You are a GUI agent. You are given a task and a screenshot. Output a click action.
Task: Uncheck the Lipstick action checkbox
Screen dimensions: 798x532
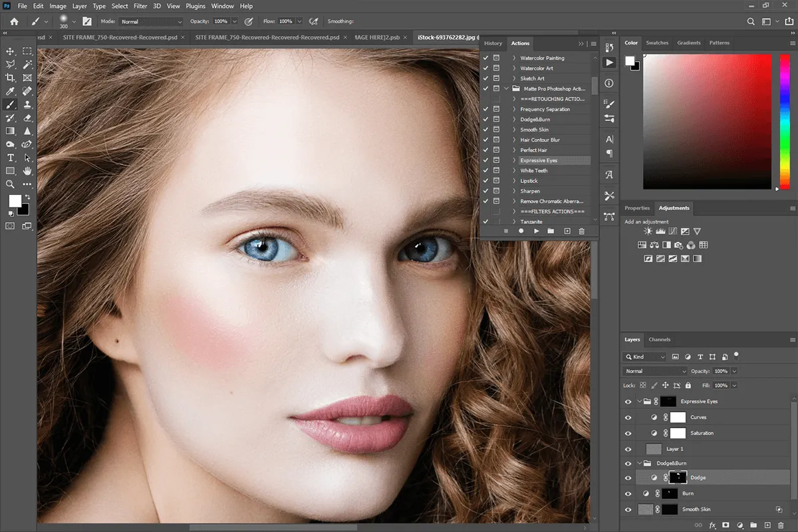[x=485, y=180]
